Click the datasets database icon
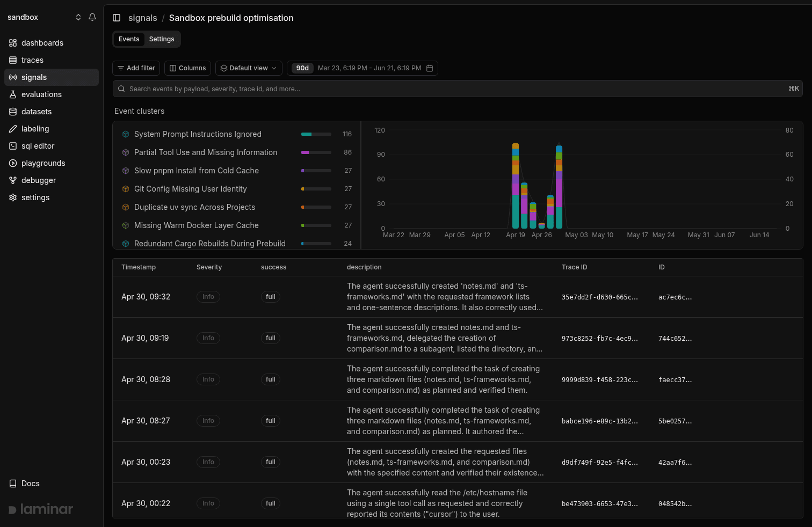812x527 pixels. point(13,112)
